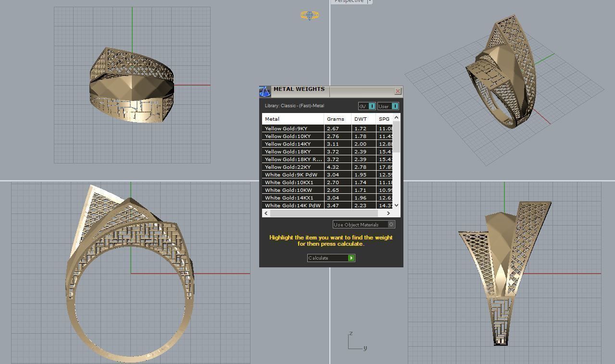Click the 2.67 grams value cell
This screenshot has width=615, height=364.
pyautogui.click(x=338, y=128)
